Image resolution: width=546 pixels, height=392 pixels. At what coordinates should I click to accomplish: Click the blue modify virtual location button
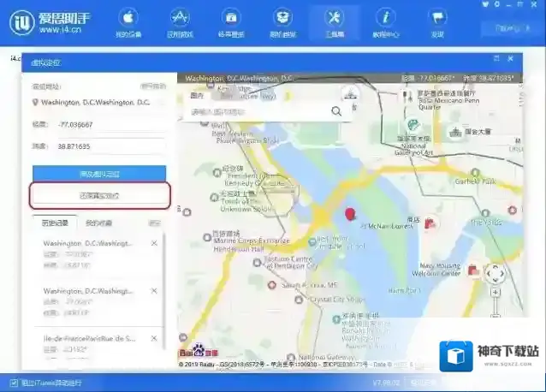[99, 174]
